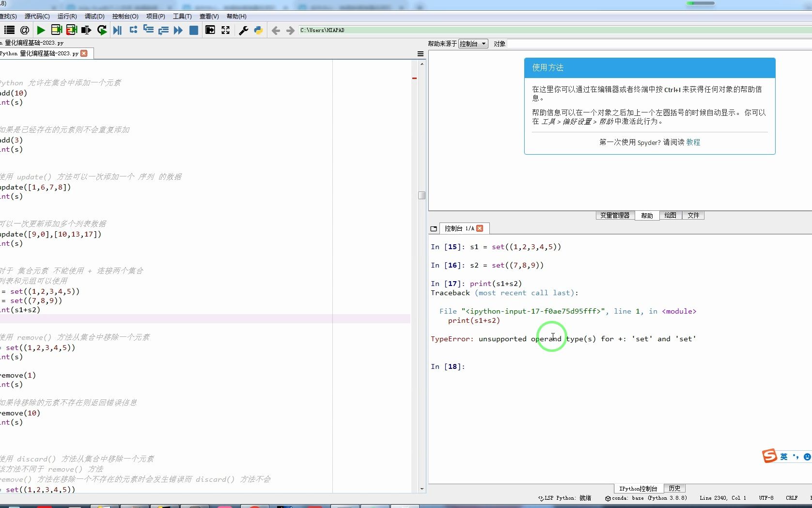812x508 pixels.
Task: Click the CRLF line ending status
Action: coord(792,498)
